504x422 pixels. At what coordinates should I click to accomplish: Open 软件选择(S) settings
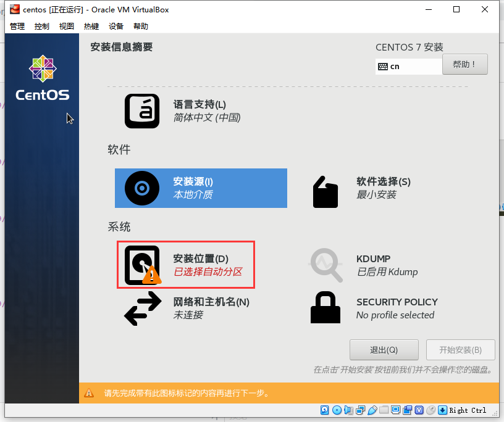[384, 181]
